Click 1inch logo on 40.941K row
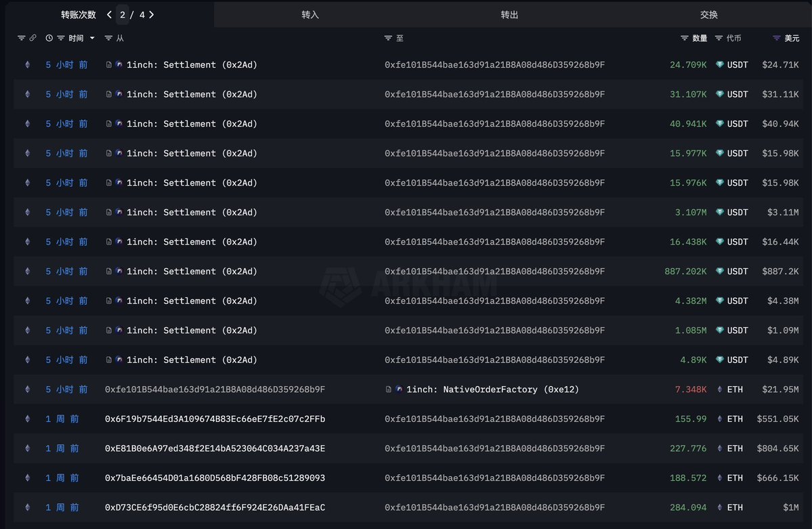The width and height of the screenshot is (812, 529). coord(119,123)
